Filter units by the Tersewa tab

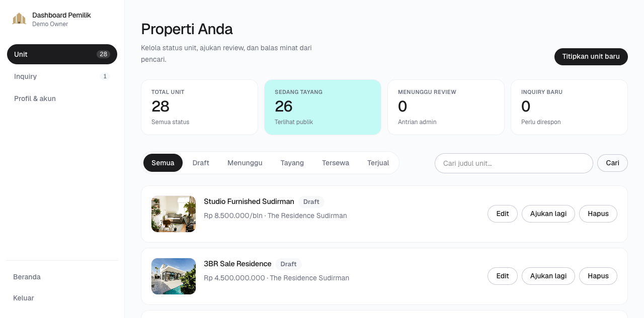(x=336, y=163)
